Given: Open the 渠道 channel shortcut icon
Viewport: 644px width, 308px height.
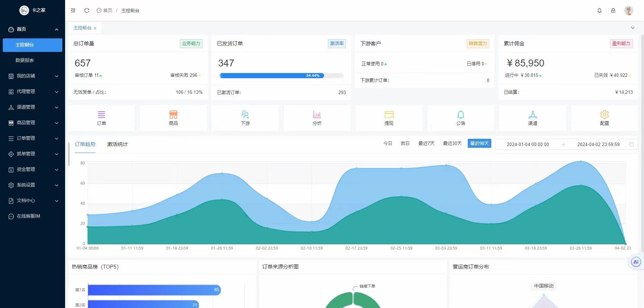Looking at the screenshot, I should 533,114.
